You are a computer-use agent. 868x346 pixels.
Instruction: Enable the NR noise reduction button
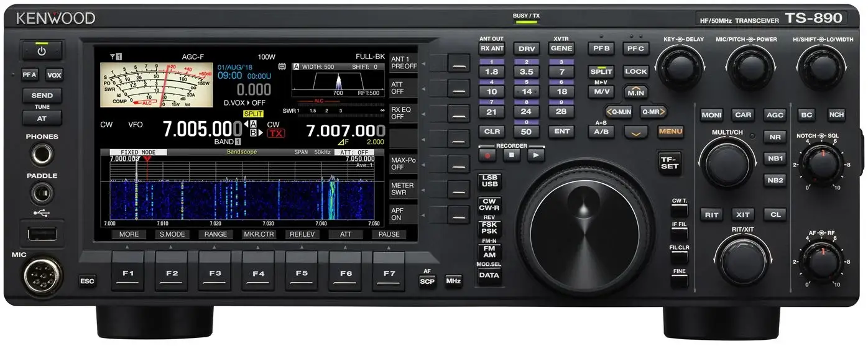775,137
